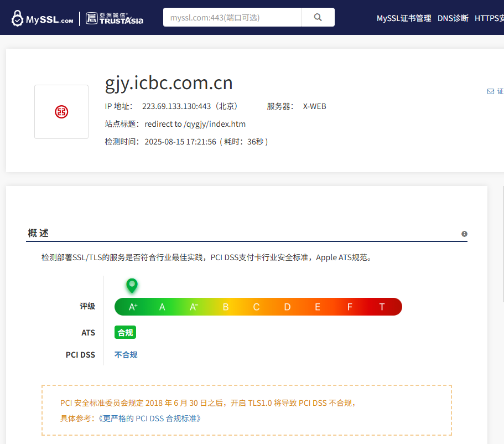The height and width of the screenshot is (444, 504).
Task: Click server value X-WEB
Action: tap(314, 106)
